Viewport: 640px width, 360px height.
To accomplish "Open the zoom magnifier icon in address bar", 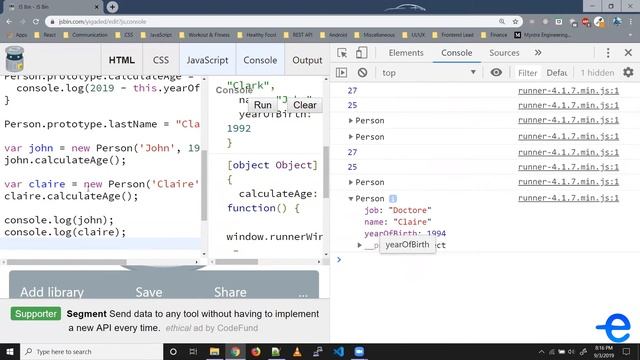I will pos(502,21).
